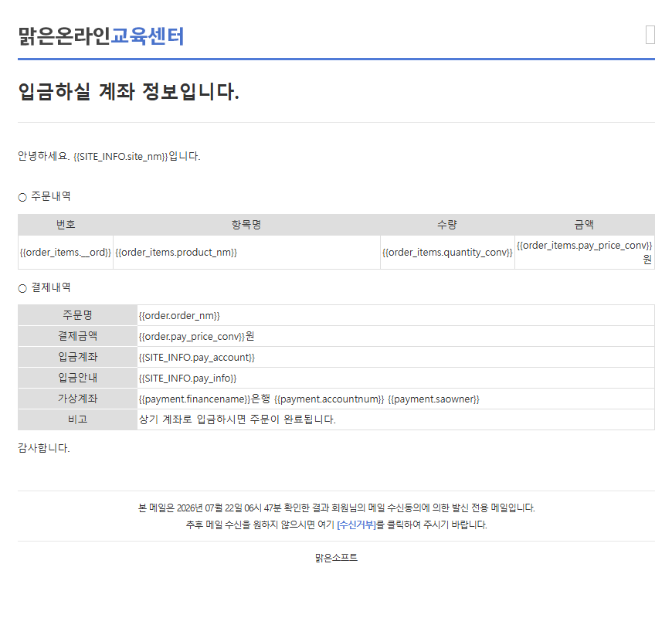Click the 수량 column header
Viewport: 672px width, 618px height.
(x=447, y=225)
